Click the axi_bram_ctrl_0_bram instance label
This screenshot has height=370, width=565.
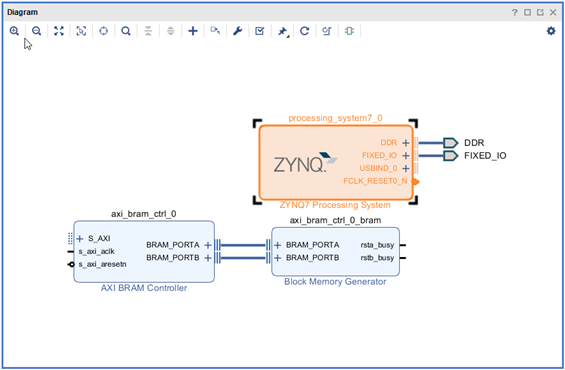point(335,220)
